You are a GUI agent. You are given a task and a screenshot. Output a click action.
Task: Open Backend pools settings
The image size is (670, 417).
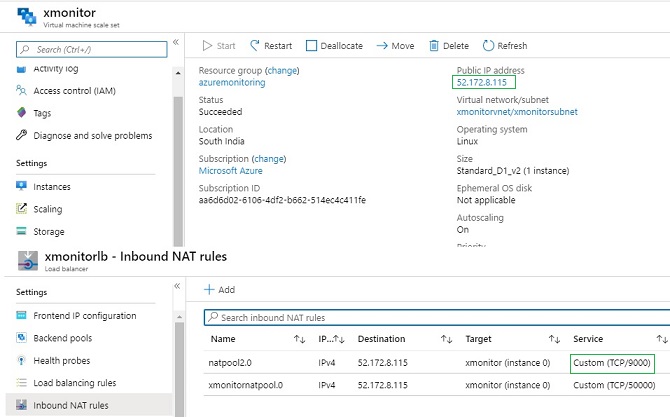point(63,338)
